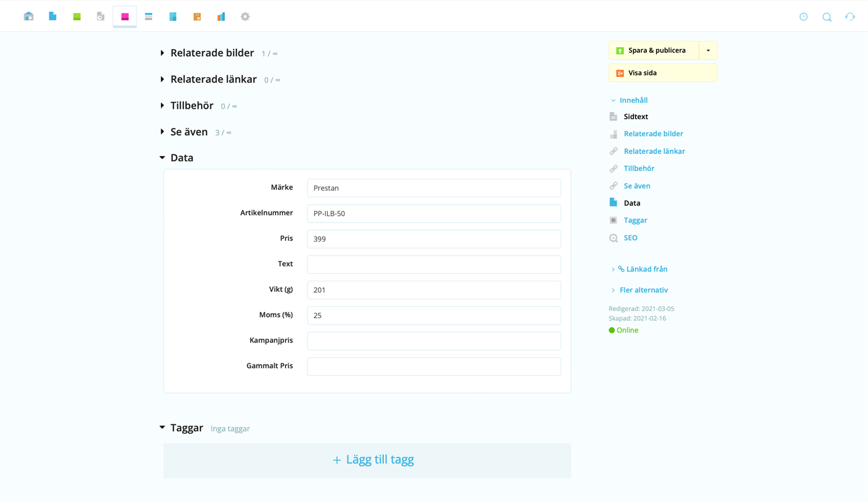The image size is (868, 502).
Task: Click the green square toolbar icon
Action: (77, 17)
